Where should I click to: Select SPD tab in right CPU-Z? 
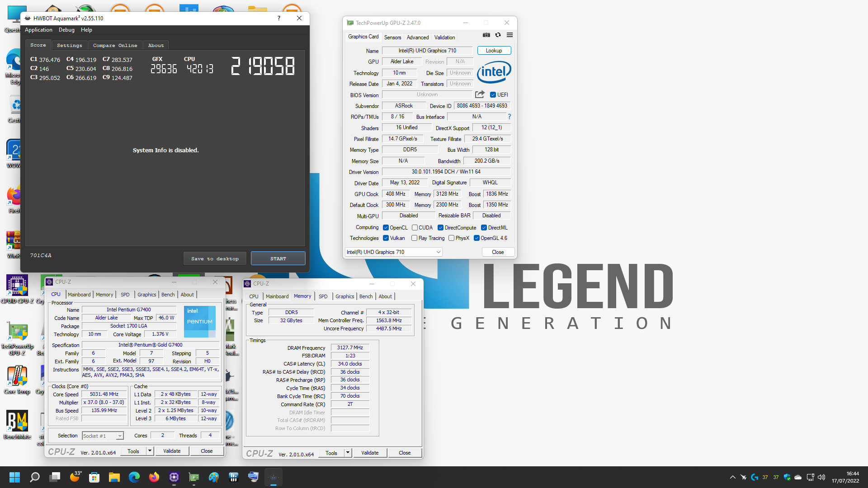(323, 296)
